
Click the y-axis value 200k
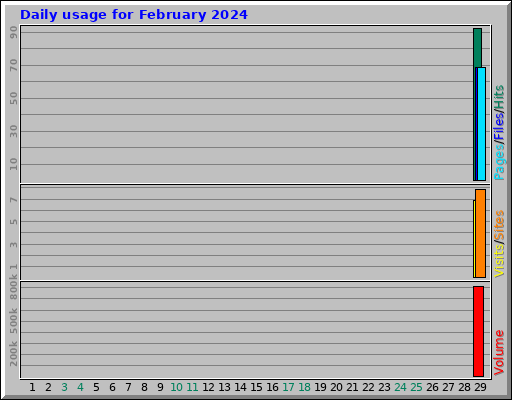coord(13,354)
